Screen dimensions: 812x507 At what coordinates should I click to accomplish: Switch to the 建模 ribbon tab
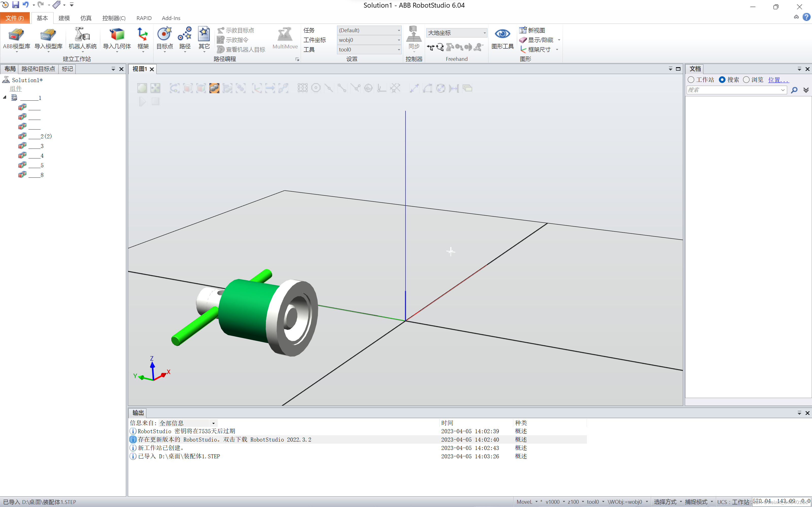64,18
